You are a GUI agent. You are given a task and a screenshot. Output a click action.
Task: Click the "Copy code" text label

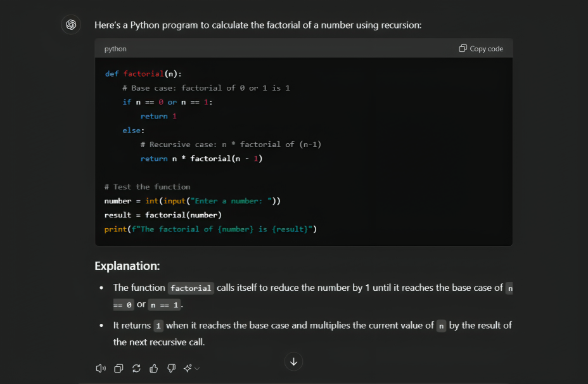pos(486,49)
